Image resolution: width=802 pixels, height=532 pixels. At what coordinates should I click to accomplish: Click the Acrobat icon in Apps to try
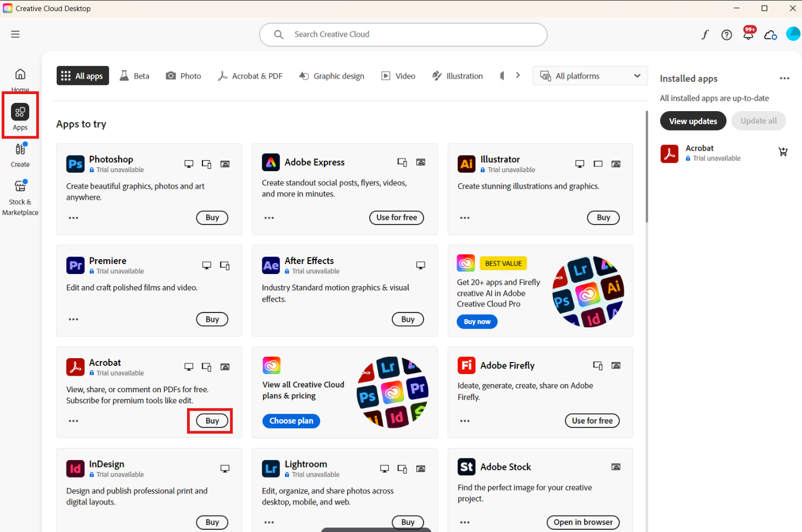click(x=75, y=367)
